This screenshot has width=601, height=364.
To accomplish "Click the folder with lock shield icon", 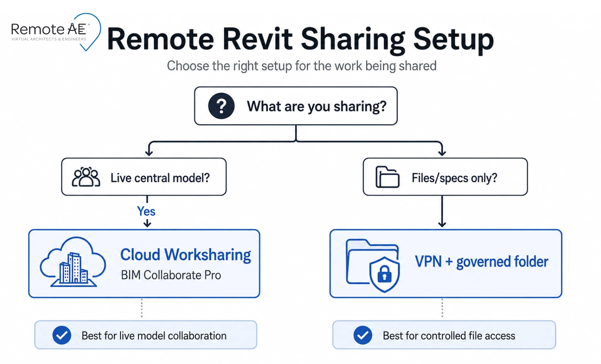I will coord(373,266).
